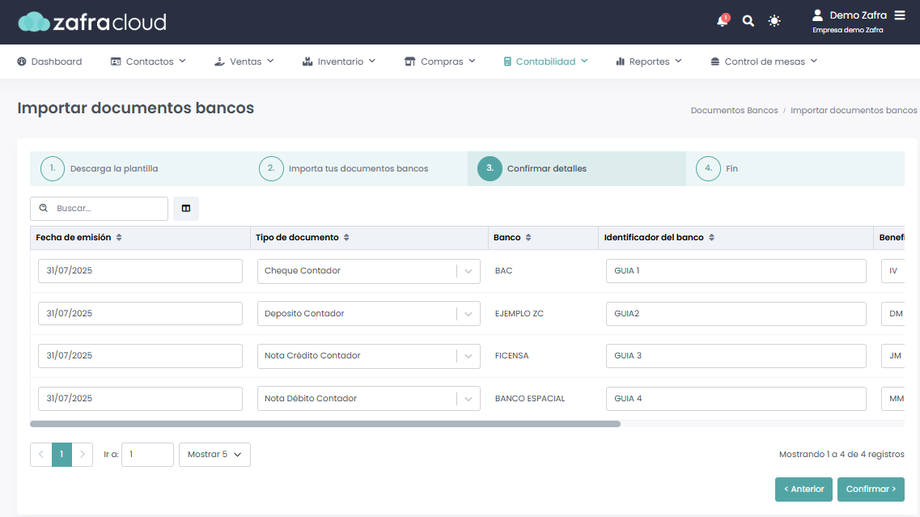The height and width of the screenshot is (517, 920).
Task: Click the Confirmar button
Action: point(870,489)
